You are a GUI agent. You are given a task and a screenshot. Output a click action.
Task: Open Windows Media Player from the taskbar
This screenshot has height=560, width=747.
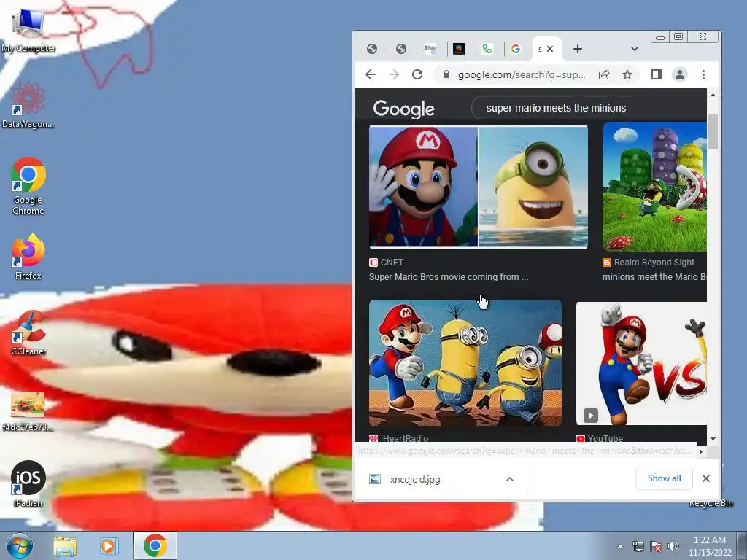pos(109,545)
